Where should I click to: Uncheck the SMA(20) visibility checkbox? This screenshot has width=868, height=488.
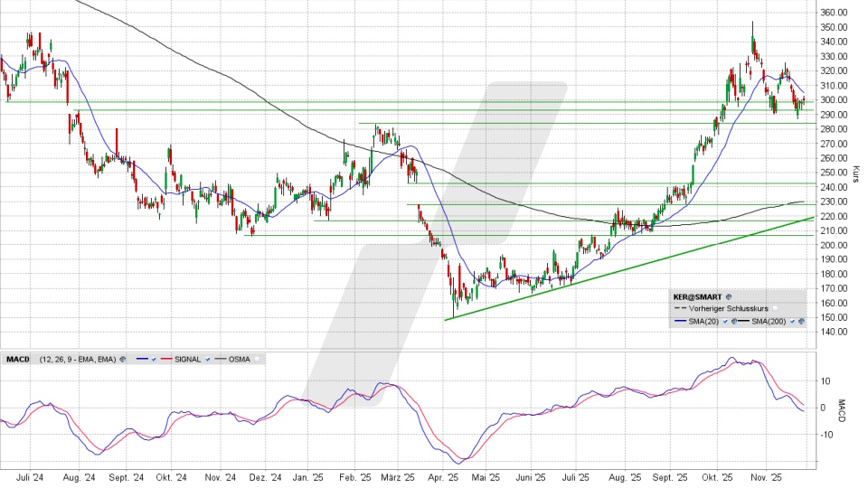(725, 321)
